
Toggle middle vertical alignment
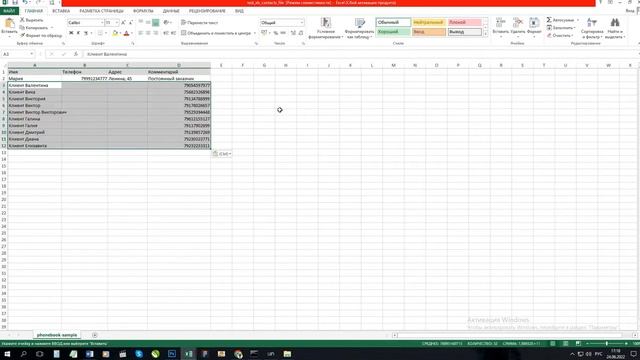click(x=148, y=23)
